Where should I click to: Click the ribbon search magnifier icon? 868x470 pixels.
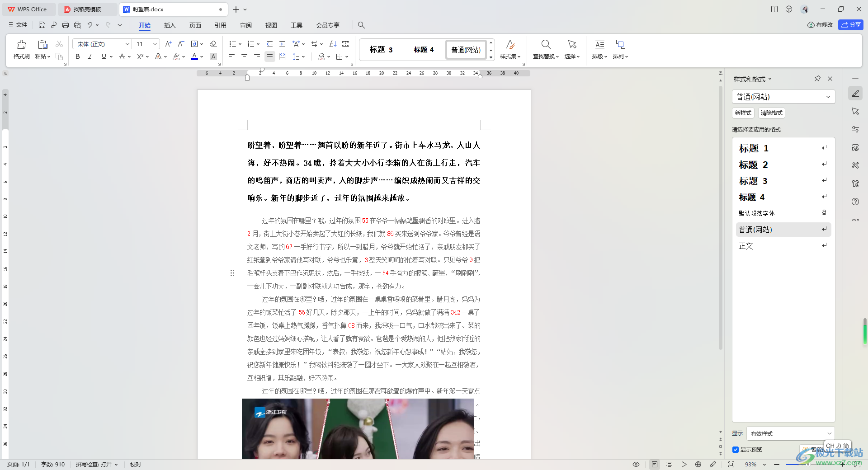pyautogui.click(x=361, y=25)
